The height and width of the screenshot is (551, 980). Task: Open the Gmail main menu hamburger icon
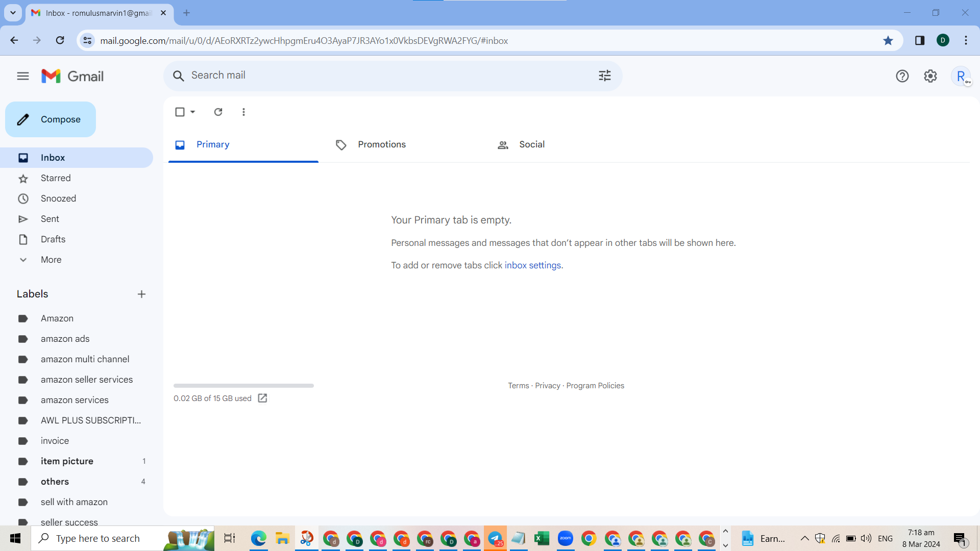click(x=23, y=76)
